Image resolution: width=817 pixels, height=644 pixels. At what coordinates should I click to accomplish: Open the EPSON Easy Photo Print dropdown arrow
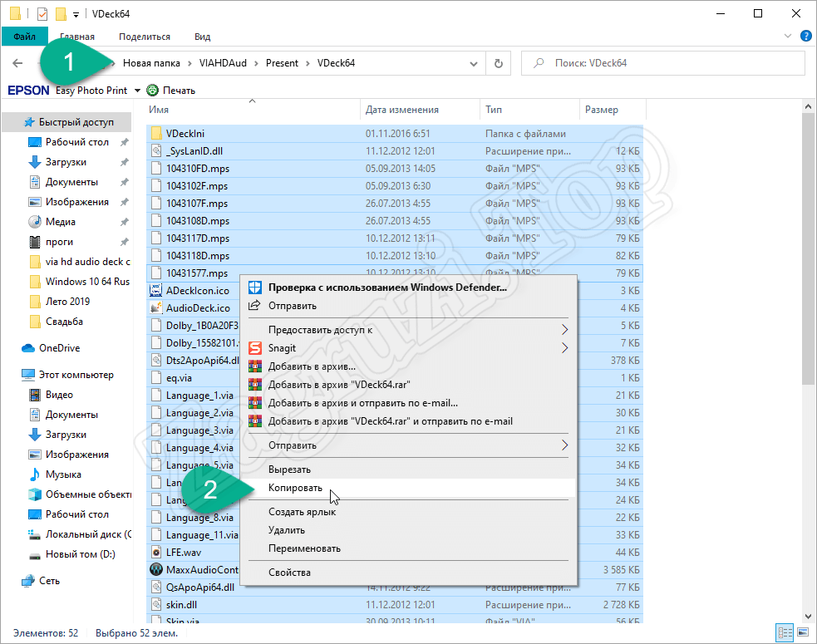(137, 91)
